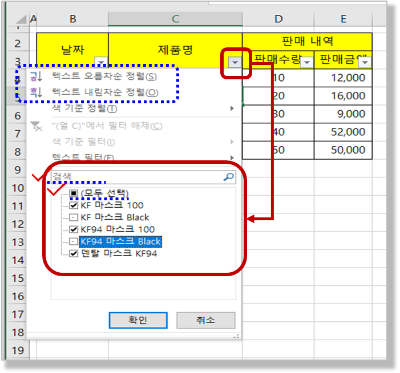400x373 pixels.
Task: Click the 날짜 header cell
Action: (73, 51)
